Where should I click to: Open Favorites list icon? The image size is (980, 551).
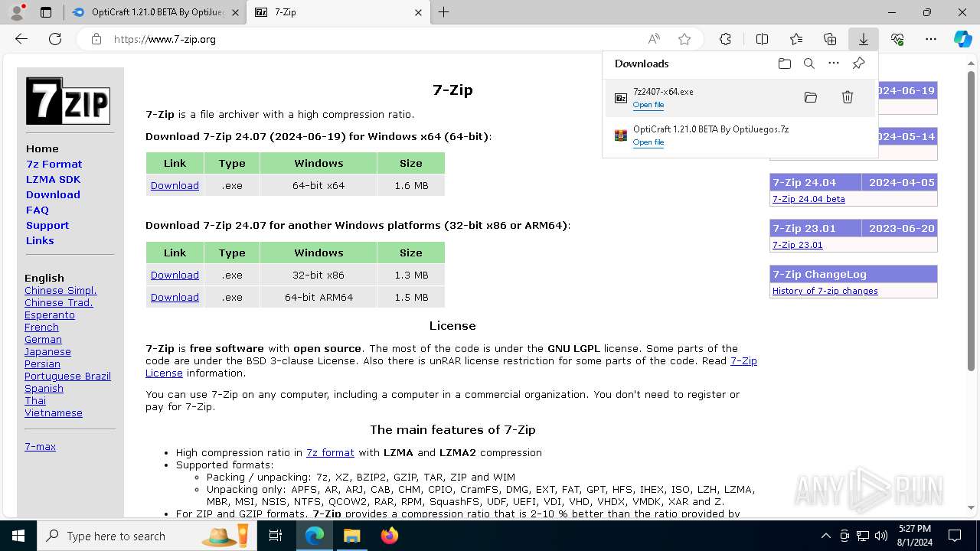coord(796,39)
